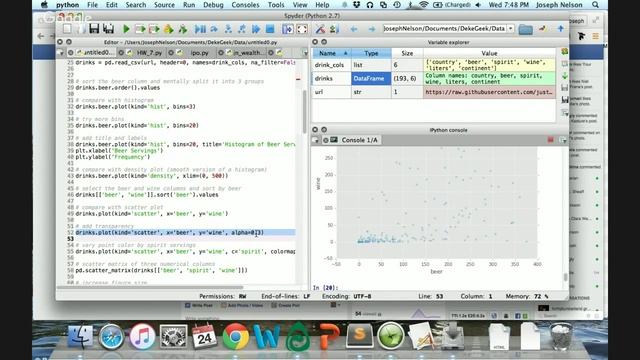Open the Edit menu
Screen dimensions: 640x360
tap(111, 5)
